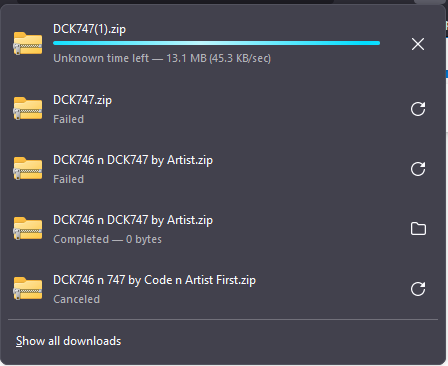
Task: Retry the canceled Code n Artist First.zip download
Action: click(418, 289)
